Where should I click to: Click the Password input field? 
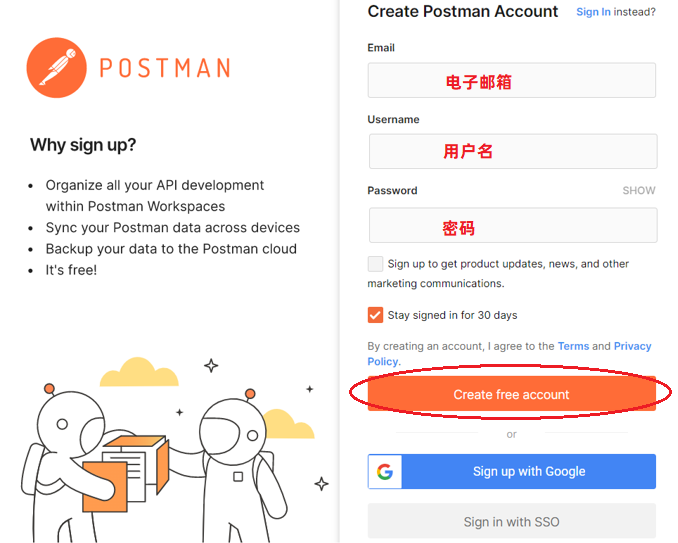coord(512,226)
